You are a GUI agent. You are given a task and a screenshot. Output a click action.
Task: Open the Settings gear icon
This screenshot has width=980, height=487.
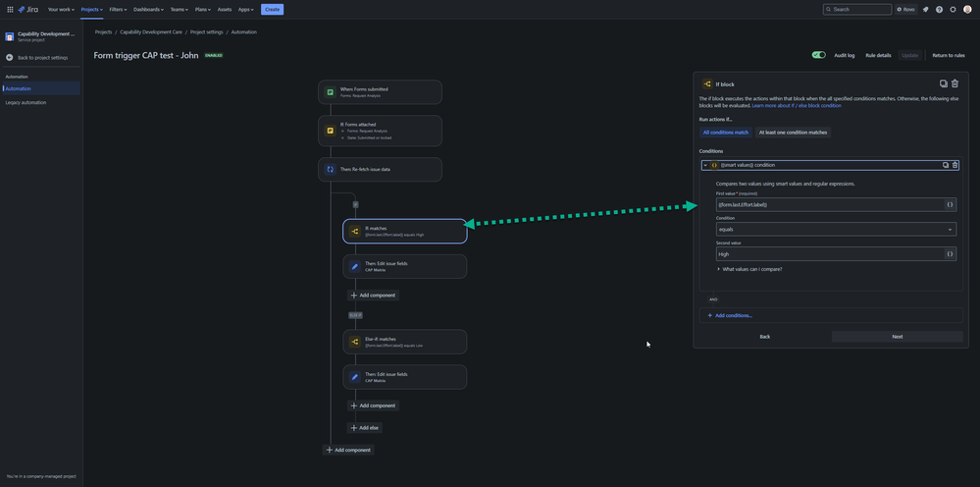pyautogui.click(x=954, y=10)
